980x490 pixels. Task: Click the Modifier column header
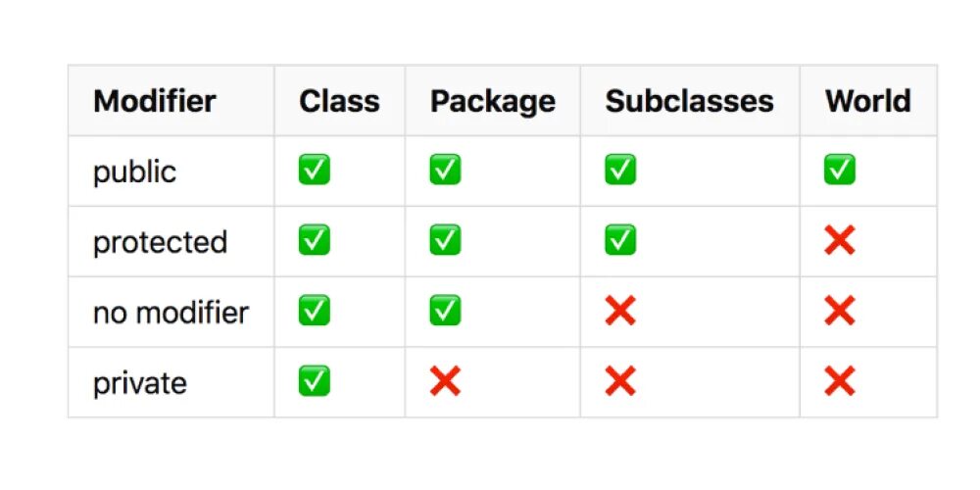[x=155, y=101]
